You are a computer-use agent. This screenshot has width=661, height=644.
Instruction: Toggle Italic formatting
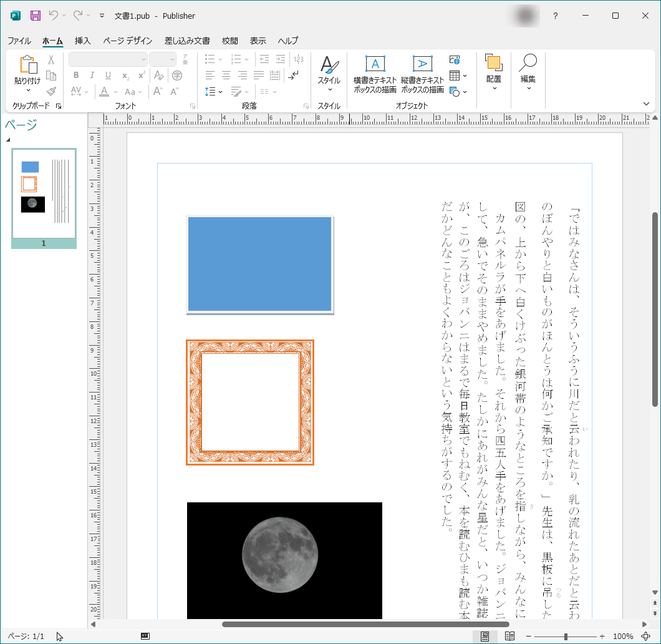(x=92, y=76)
